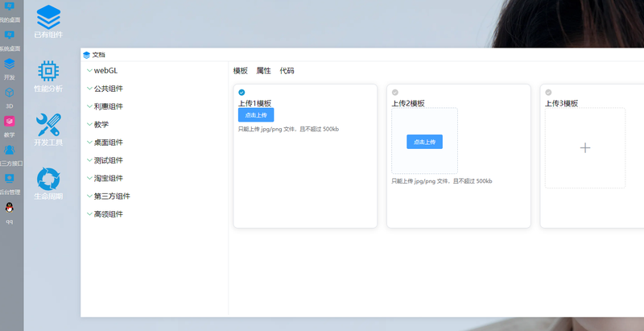
Task: Launch the qq penguin icon
Action: (9, 208)
